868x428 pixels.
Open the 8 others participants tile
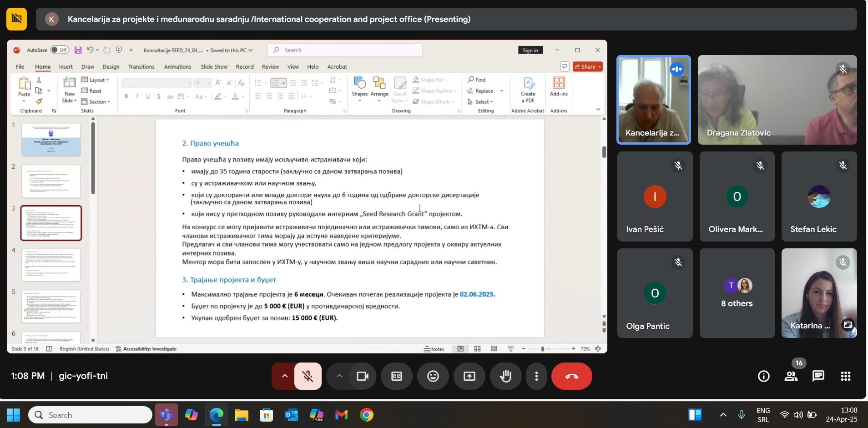[x=737, y=293]
